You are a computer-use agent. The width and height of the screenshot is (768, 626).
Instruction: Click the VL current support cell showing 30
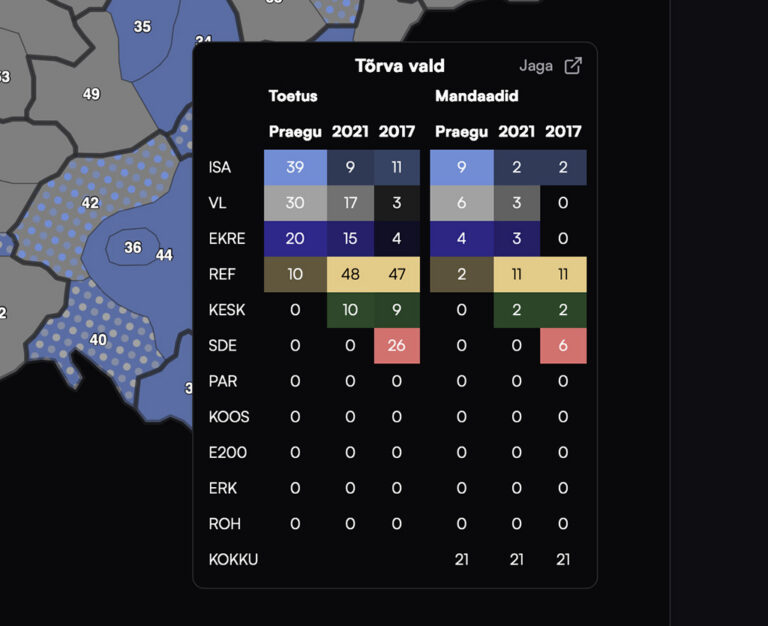pos(295,203)
